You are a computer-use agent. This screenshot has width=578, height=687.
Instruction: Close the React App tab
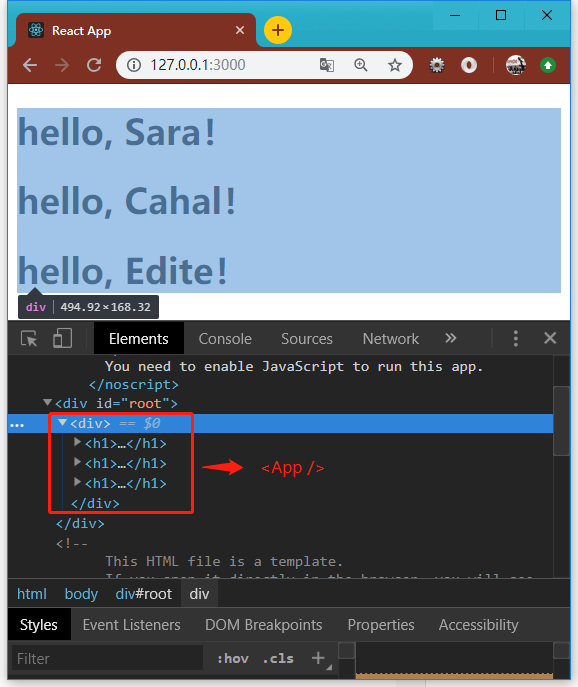tap(240, 30)
